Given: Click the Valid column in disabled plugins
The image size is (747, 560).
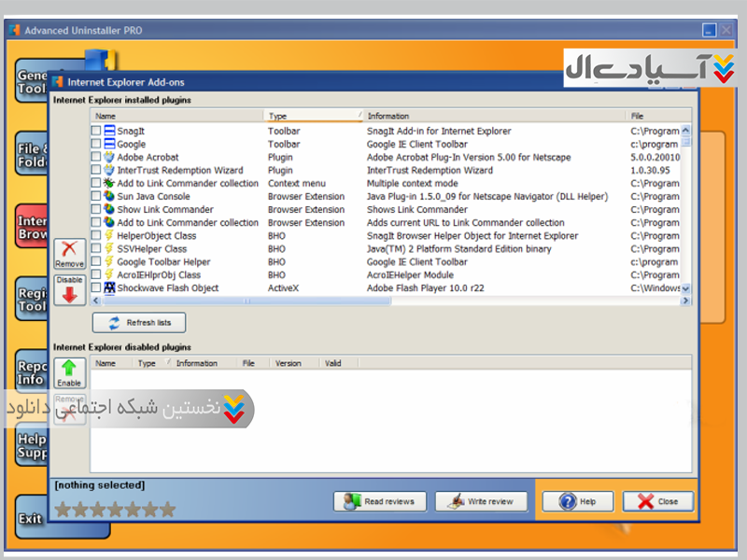Looking at the screenshot, I should click(x=333, y=363).
